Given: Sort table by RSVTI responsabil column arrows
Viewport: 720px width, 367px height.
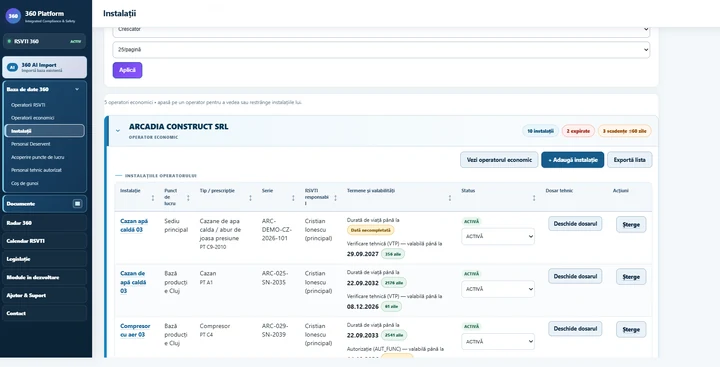Looking at the screenshot, I should pyautogui.click(x=335, y=198).
